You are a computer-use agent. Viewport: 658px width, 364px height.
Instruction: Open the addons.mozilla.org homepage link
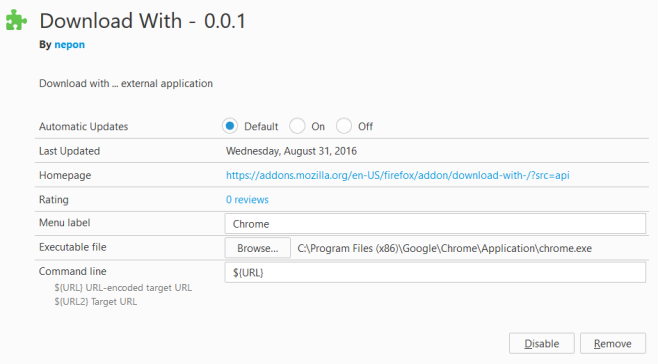point(397,175)
